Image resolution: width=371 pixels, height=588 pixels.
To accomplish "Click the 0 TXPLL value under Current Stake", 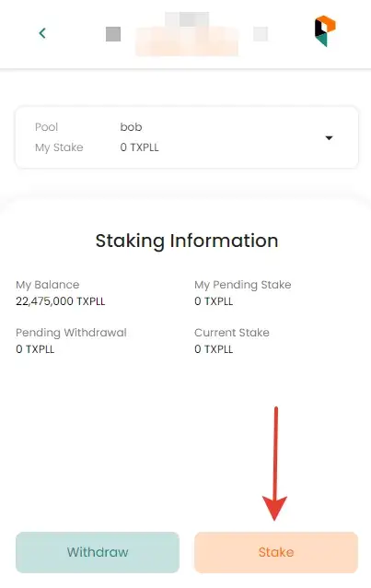I will (x=214, y=349).
